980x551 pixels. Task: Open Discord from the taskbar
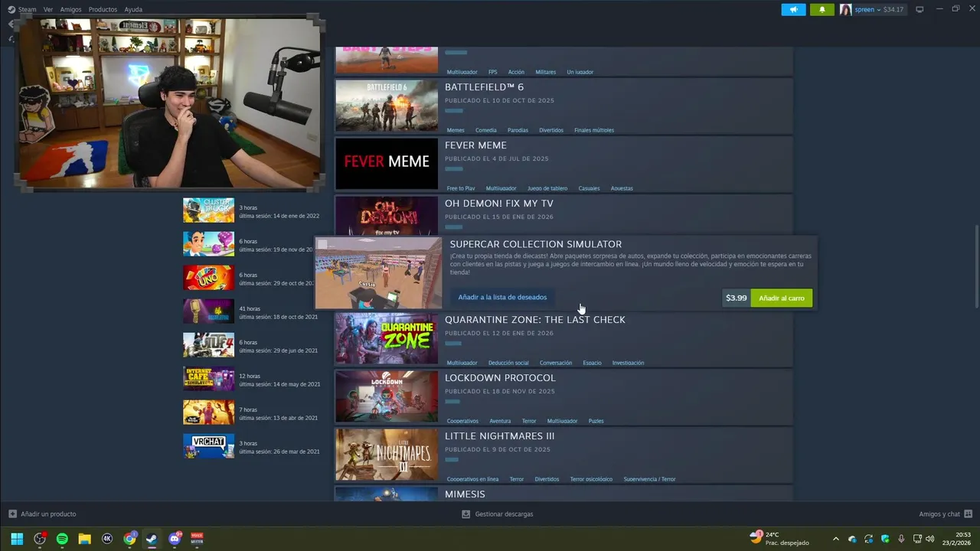pyautogui.click(x=175, y=539)
